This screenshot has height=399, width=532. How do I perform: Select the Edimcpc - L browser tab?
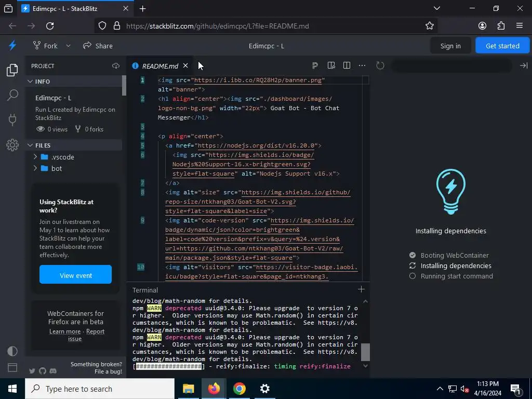(x=75, y=9)
